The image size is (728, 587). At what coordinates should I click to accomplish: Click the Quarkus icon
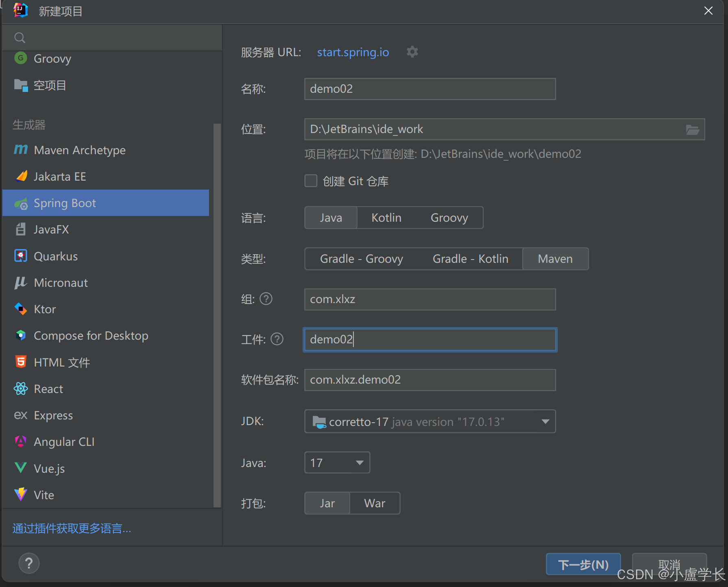click(21, 256)
